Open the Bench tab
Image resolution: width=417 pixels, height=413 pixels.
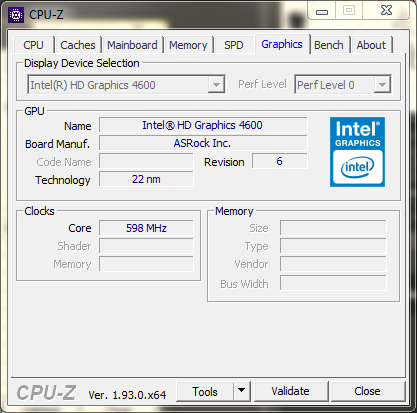[x=329, y=45]
